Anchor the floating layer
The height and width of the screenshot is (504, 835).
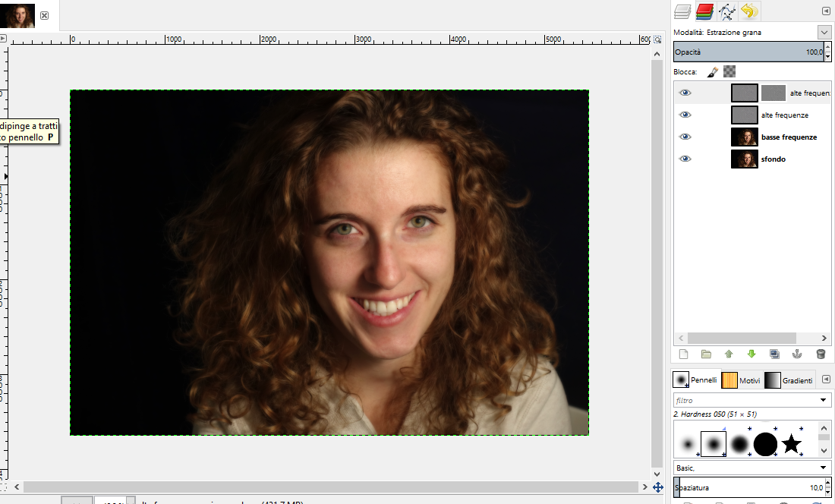[x=797, y=354]
